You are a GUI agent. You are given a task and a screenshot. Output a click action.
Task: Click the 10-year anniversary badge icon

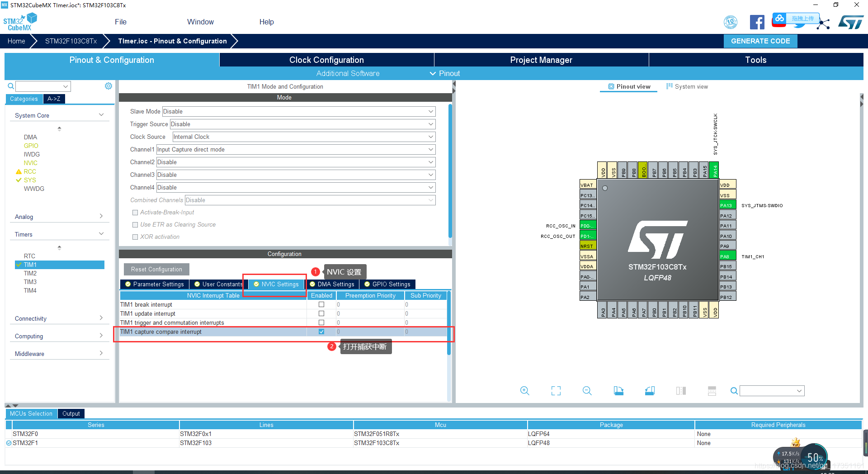click(731, 22)
